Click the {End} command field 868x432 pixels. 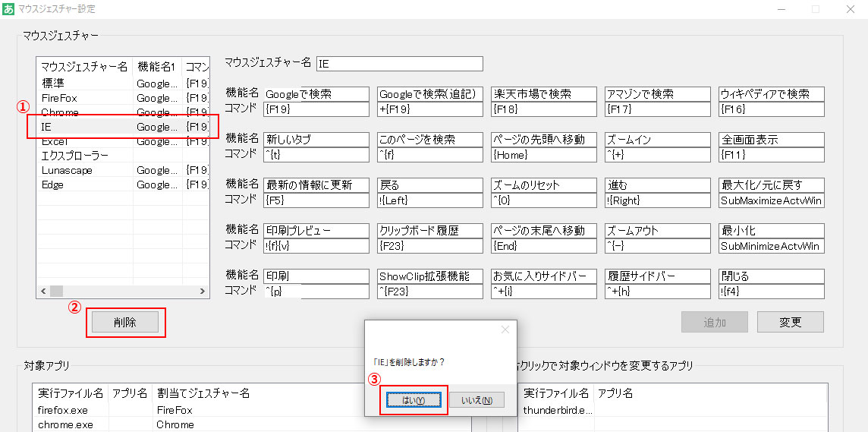(543, 246)
